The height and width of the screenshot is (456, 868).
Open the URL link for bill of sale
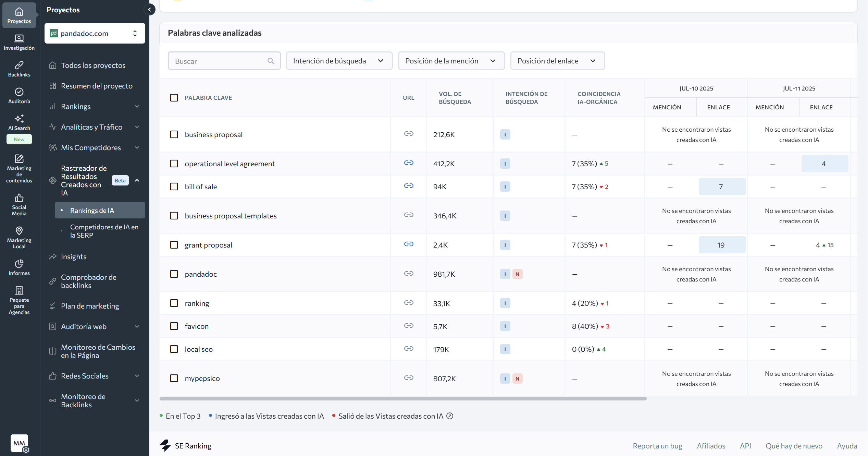(x=409, y=186)
